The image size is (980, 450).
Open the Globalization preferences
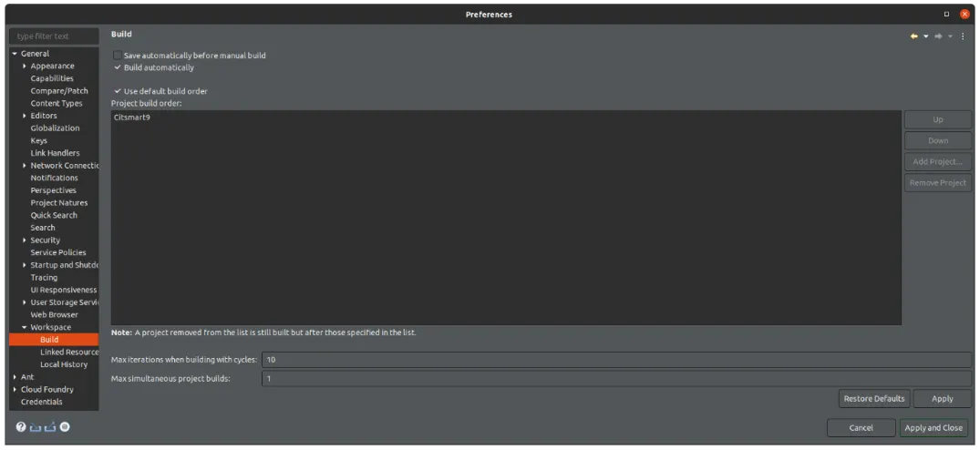point(55,128)
